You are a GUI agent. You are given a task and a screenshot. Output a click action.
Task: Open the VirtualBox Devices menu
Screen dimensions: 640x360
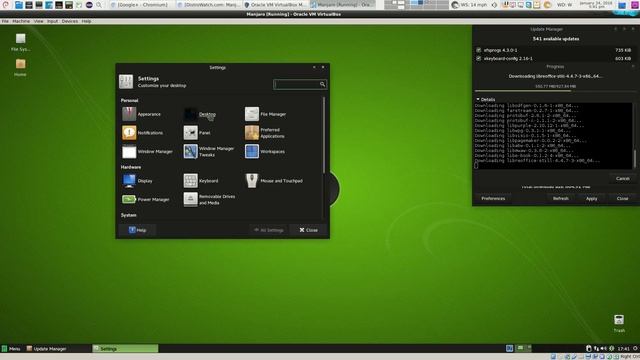70,21
